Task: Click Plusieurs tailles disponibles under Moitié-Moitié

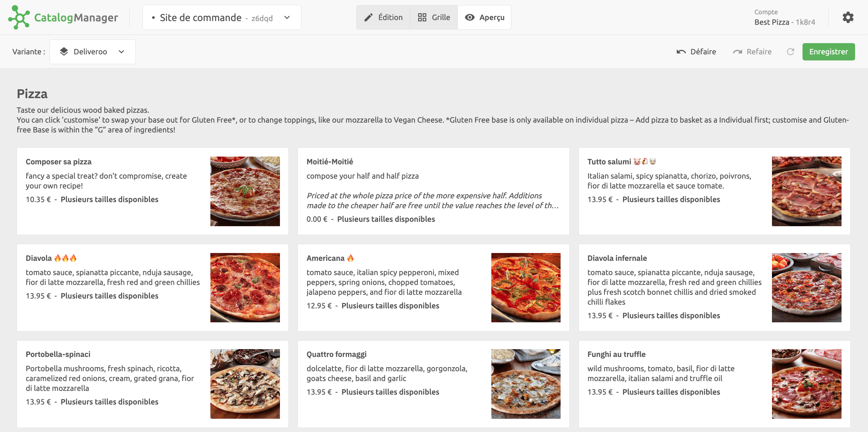Action: (386, 219)
